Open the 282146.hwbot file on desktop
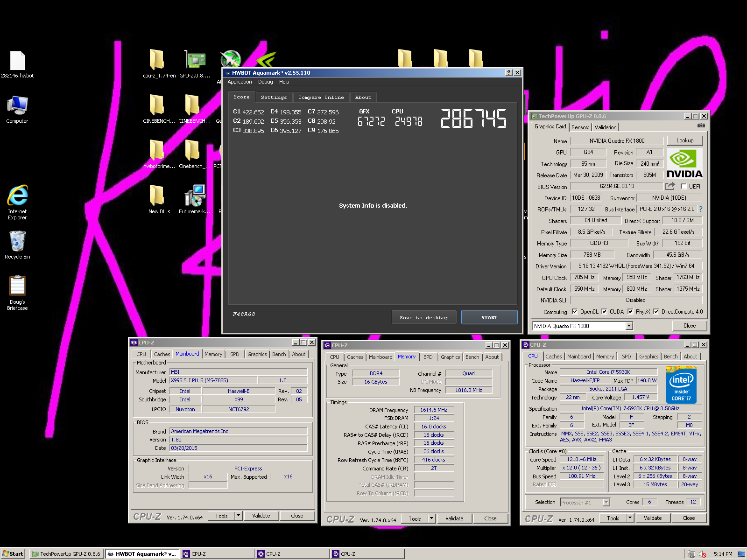Screen dimensions: 747x560 17,64
